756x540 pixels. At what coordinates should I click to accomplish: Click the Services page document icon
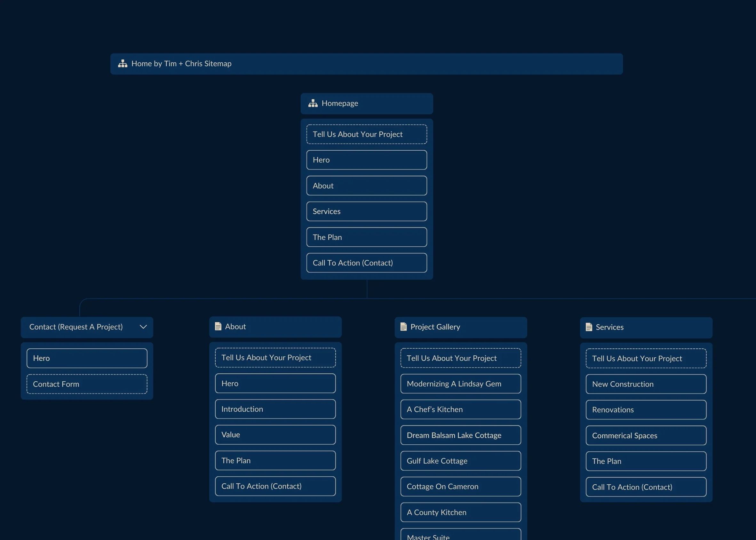pyautogui.click(x=588, y=327)
